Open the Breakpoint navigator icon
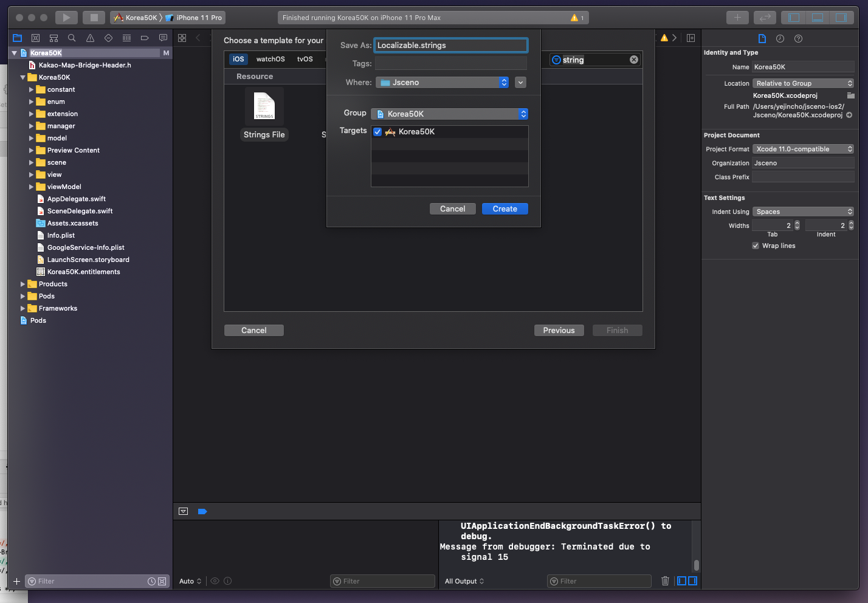 pos(145,38)
